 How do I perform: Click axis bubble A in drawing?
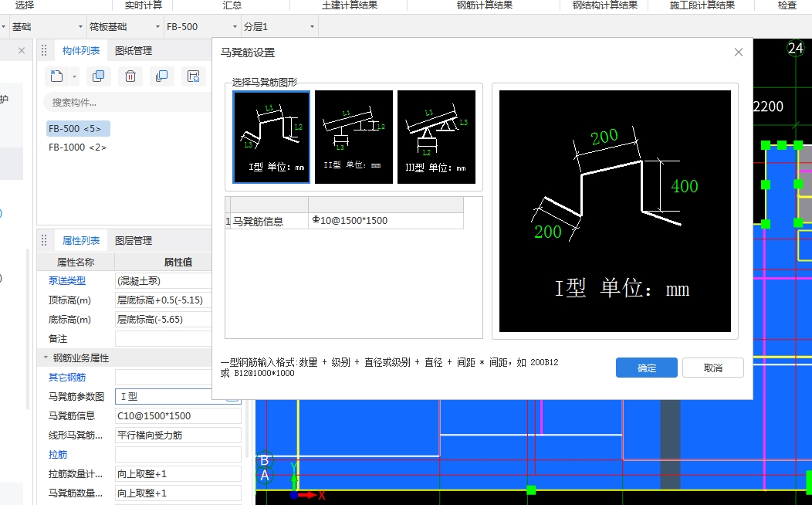265,475
